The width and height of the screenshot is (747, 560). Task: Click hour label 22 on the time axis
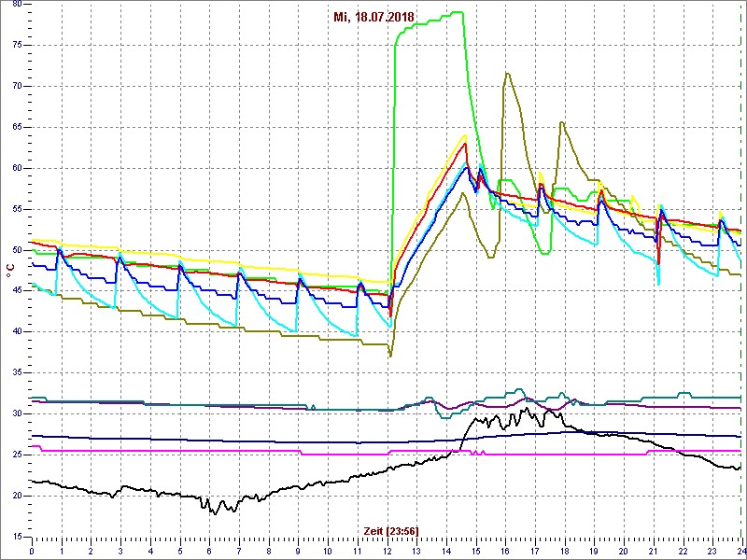click(683, 551)
